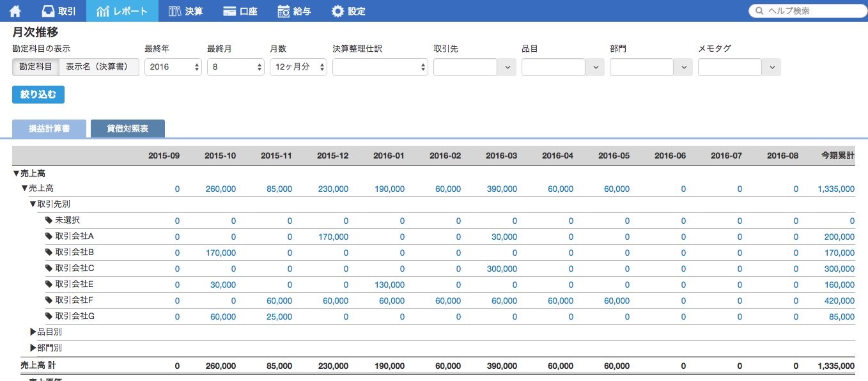
Task: Click the 2016-08 column header
Action: point(782,156)
